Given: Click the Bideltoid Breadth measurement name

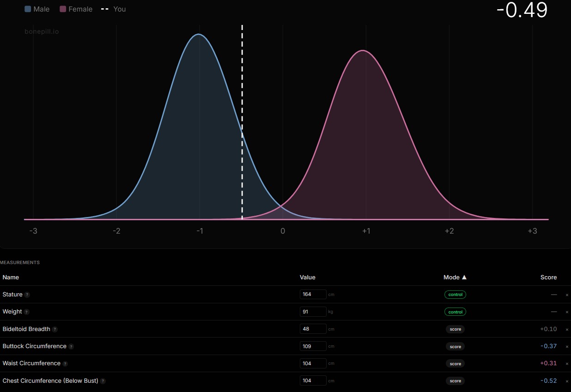Looking at the screenshot, I should click(x=26, y=329).
